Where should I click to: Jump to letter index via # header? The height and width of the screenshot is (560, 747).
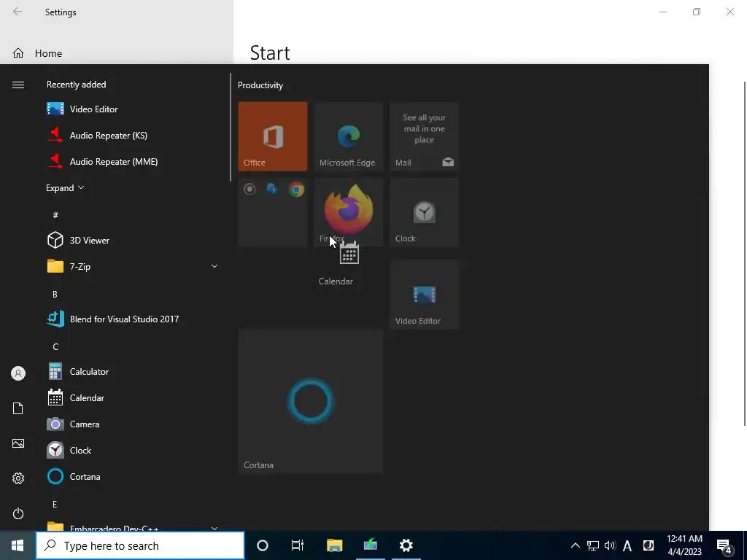(55, 215)
